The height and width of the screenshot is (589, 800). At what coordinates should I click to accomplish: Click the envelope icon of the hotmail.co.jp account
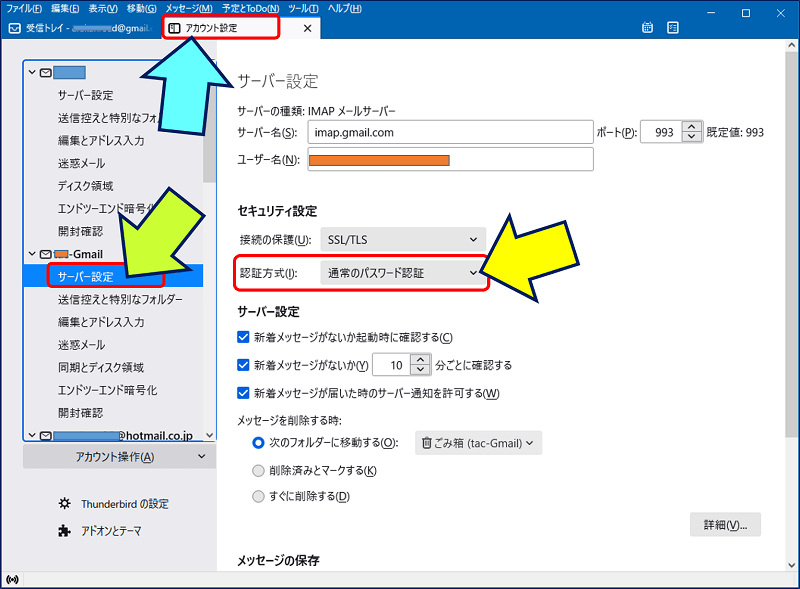[46, 435]
